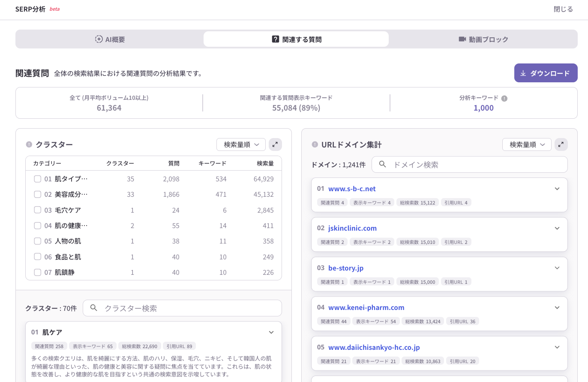This screenshot has width=588, height=382.
Task: Click the magnifier icon in クラスター検索 field
Action: coord(94,308)
